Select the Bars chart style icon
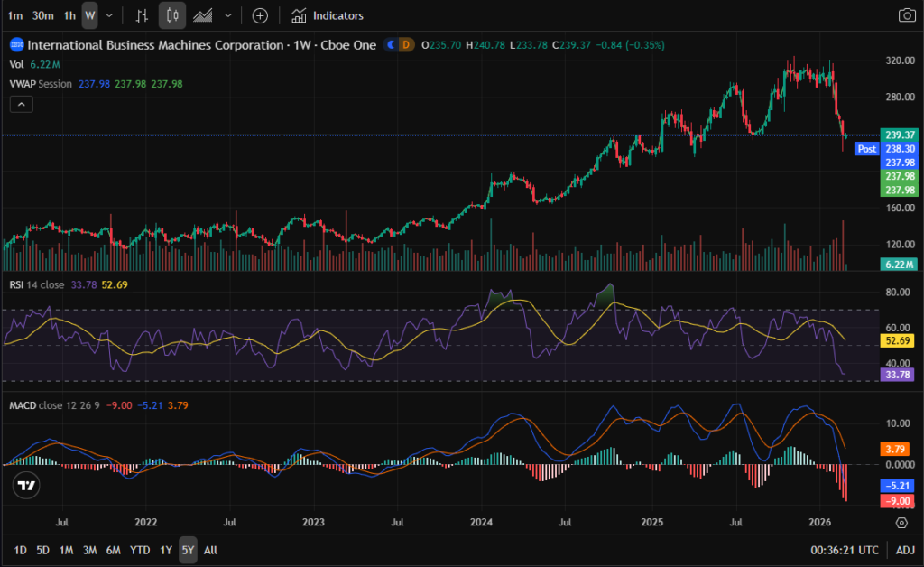 point(142,15)
